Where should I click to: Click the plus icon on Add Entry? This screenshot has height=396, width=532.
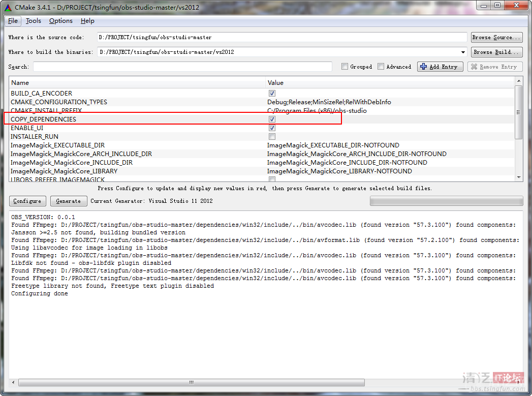pos(423,67)
